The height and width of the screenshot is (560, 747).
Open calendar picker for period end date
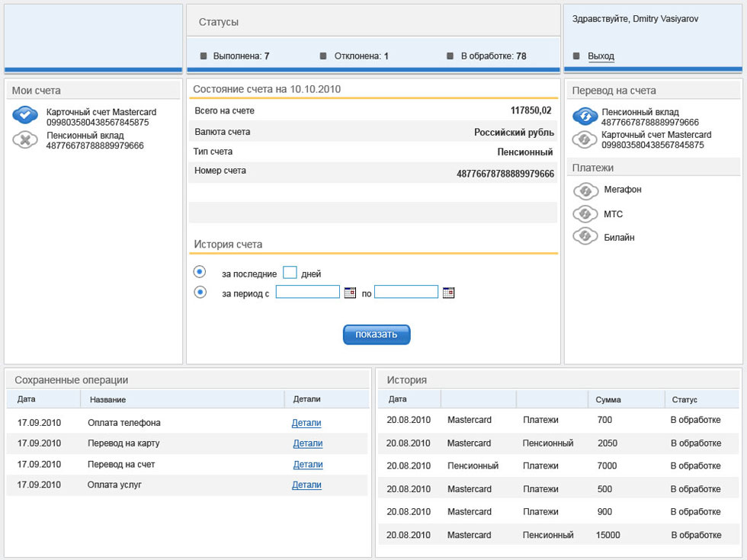[x=448, y=293]
